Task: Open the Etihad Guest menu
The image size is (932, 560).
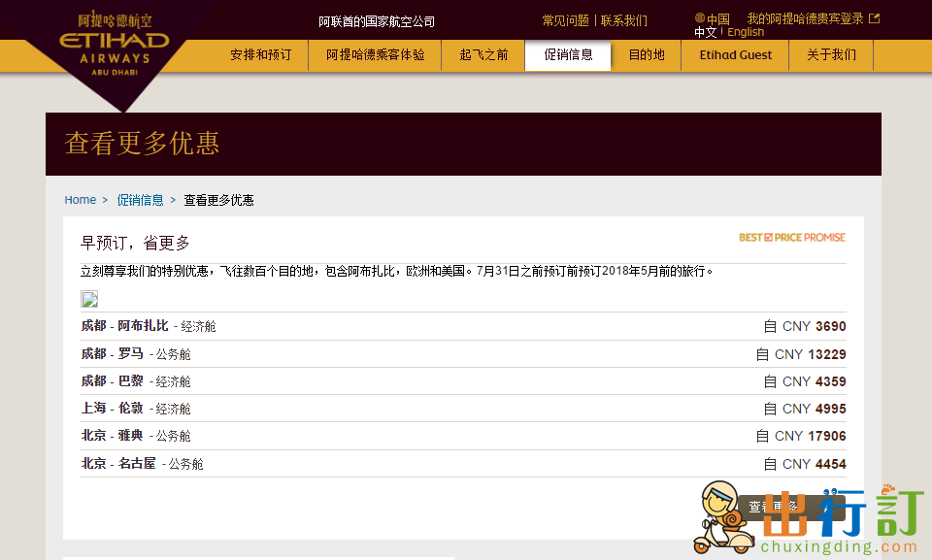Action: point(735,55)
